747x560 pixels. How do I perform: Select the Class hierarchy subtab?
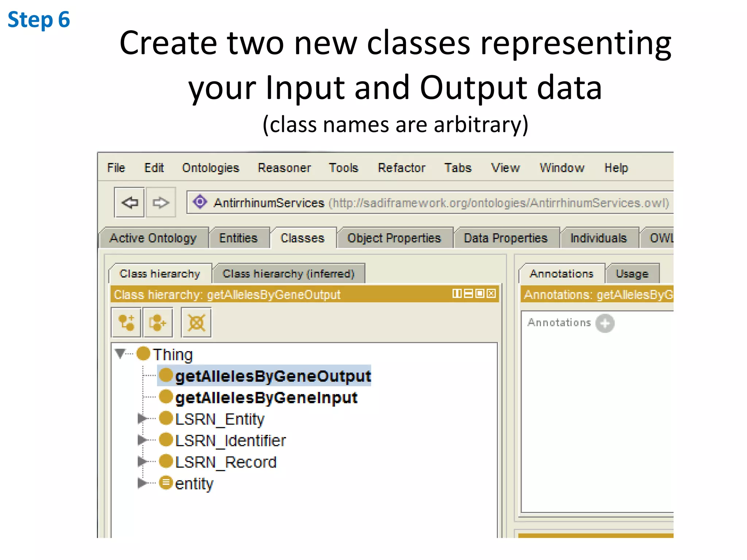pos(160,273)
